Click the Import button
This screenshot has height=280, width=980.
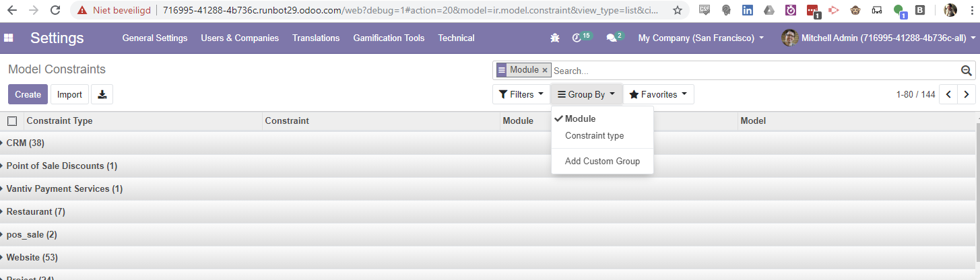pos(69,94)
